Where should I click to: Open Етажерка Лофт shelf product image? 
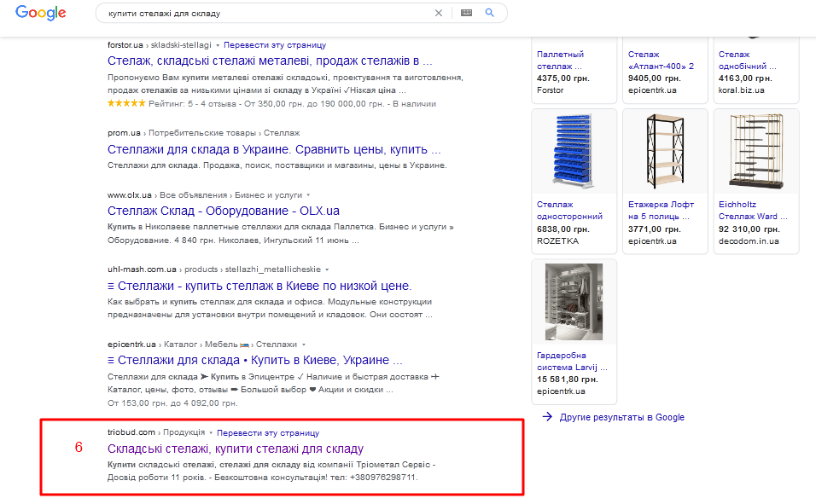tap(665, 151)
